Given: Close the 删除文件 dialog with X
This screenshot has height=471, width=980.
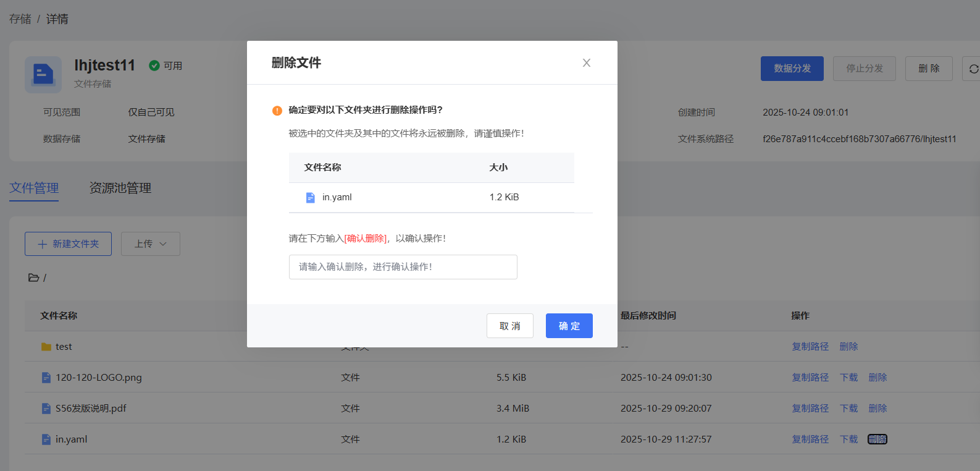Looking at the screenshot, I should click(x=586, y=63).
